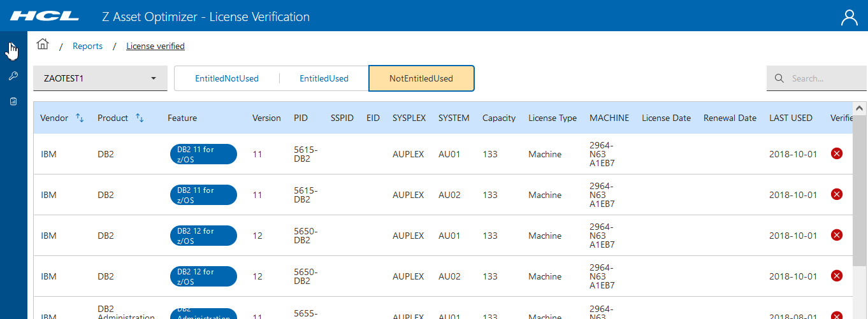Open the key icon in left sidebar
Screen dimensions: 868x319
[x=13, y=76]
